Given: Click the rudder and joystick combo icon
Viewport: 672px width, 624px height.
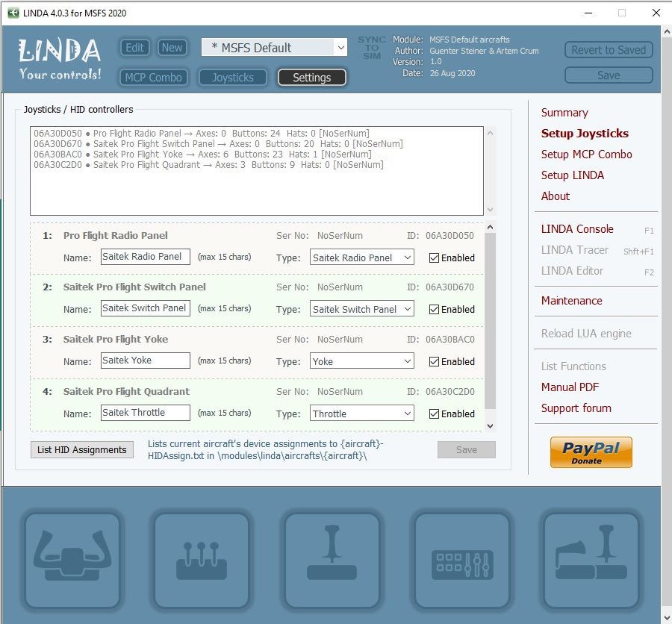Looking at the screenshot, I should click(591, 560).
